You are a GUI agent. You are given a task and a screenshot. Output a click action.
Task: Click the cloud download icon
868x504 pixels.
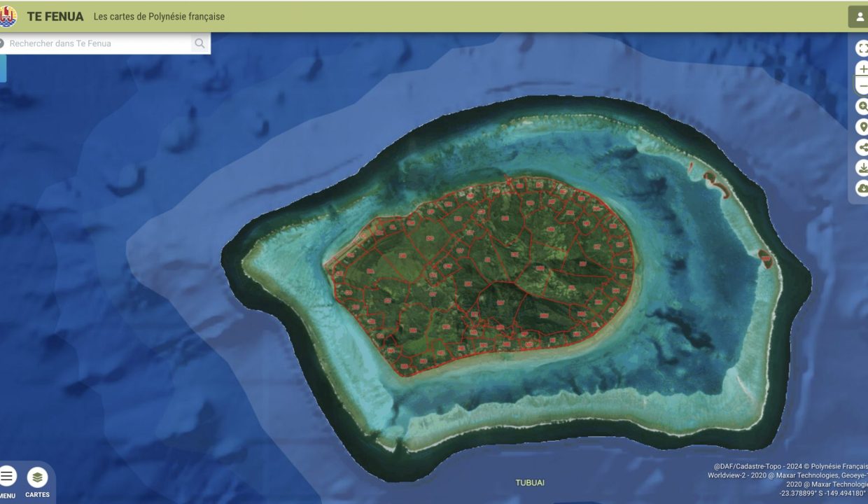(x=862, y=188)
